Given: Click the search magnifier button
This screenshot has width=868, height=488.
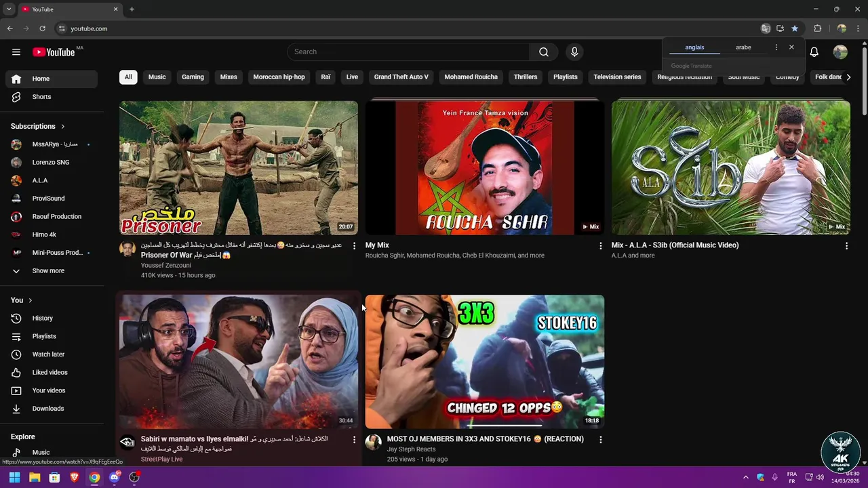Looking at the screenshot, I should coord(543,52).
